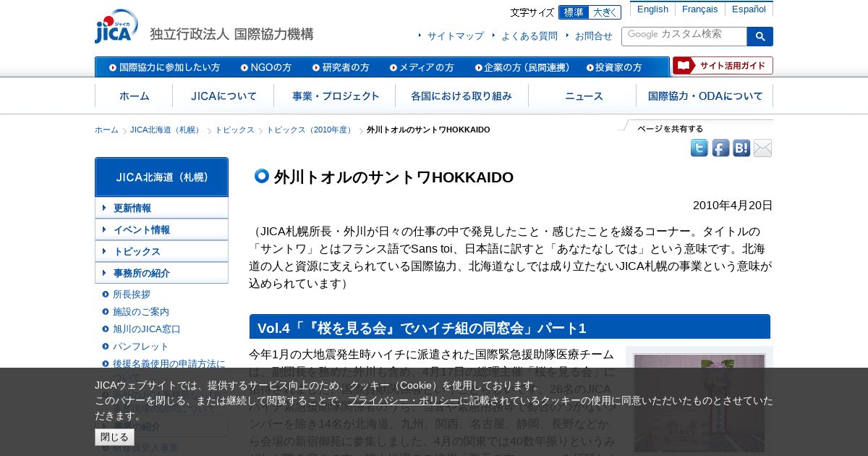Screen dimensions: 868x456
Task: Go to ホーム main tab
Action: (134, 96)
